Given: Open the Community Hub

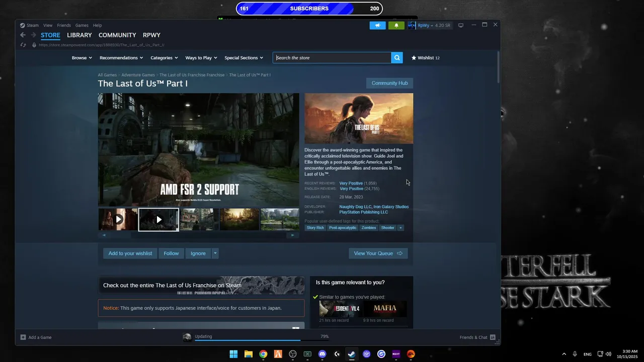Looking at the screenshot, I should click(389, 83).
